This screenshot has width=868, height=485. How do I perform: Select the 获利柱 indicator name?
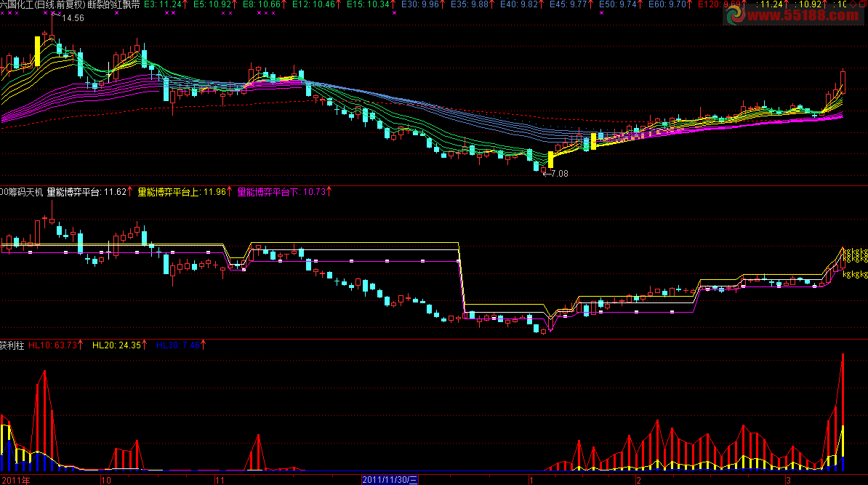point(12,345)
